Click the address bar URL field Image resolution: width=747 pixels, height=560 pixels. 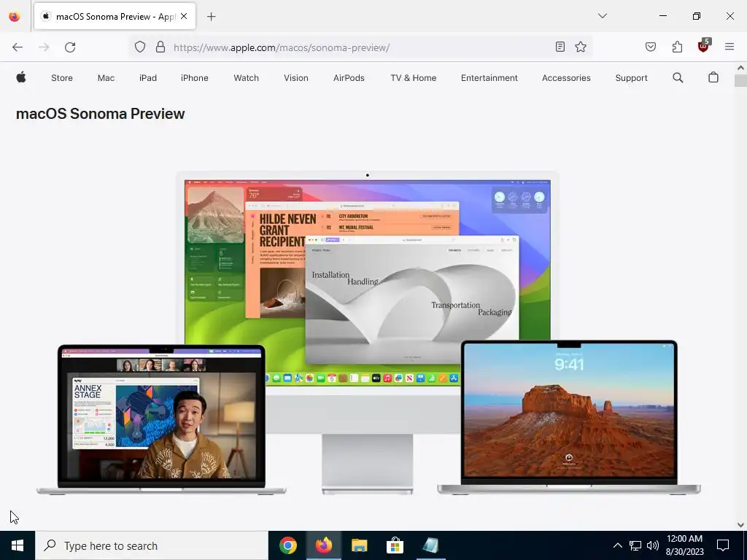click(x=360, y=47)
